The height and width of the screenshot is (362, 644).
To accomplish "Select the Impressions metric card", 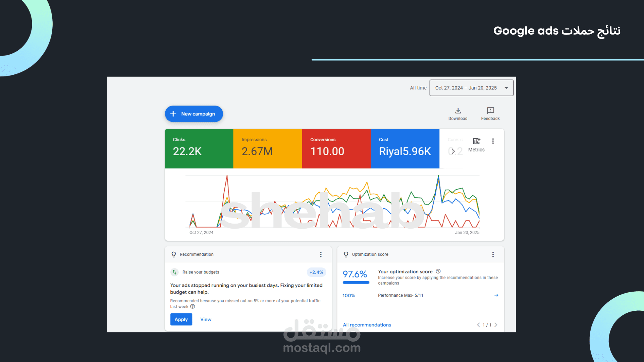I will coord(268,148).
